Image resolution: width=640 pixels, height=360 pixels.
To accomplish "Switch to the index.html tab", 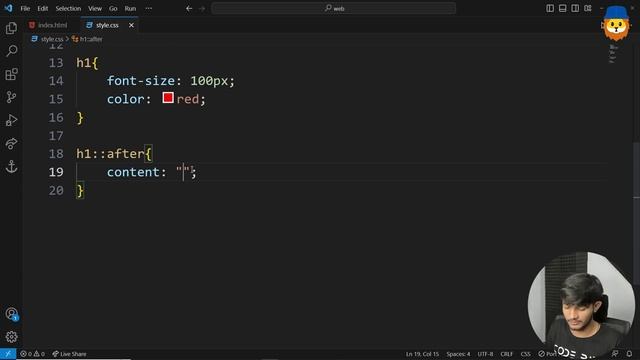I will click(x=52, y=25).
